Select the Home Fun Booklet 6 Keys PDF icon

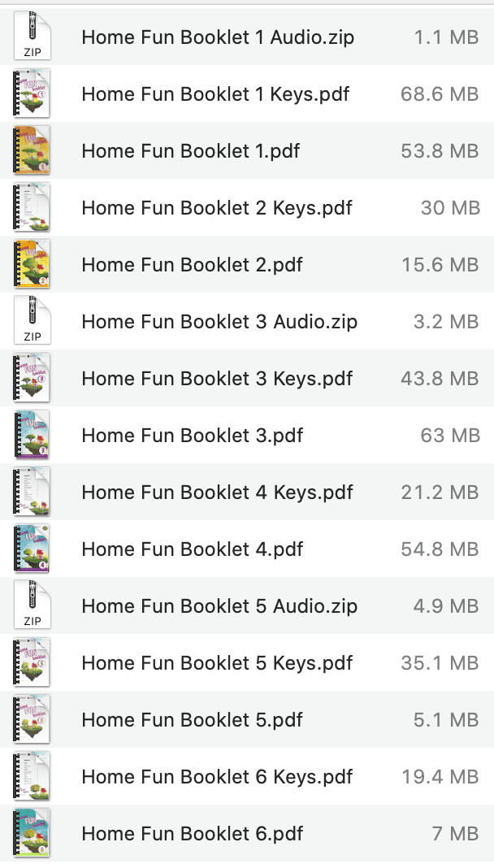(32, 776)
